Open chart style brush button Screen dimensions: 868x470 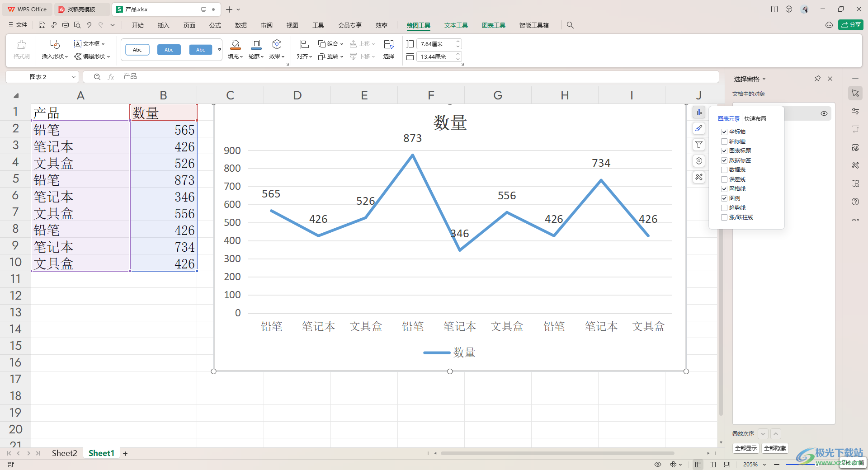(699, 128)
